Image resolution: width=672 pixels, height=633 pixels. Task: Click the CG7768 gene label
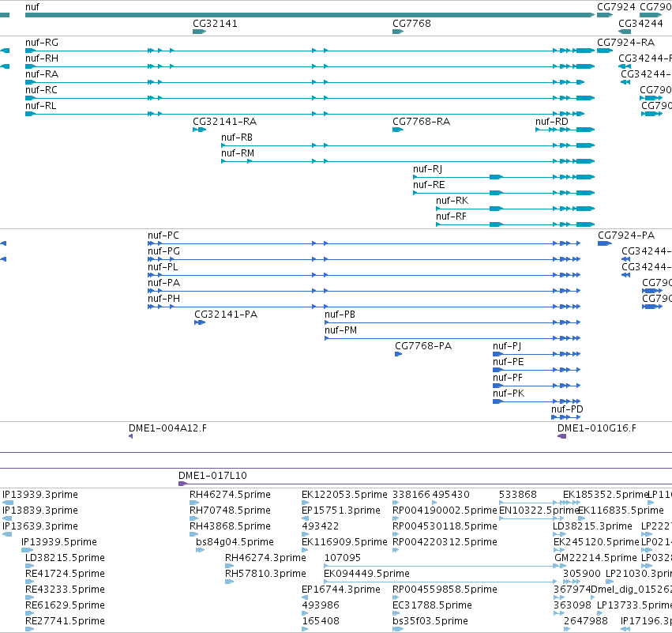[412, 24]
